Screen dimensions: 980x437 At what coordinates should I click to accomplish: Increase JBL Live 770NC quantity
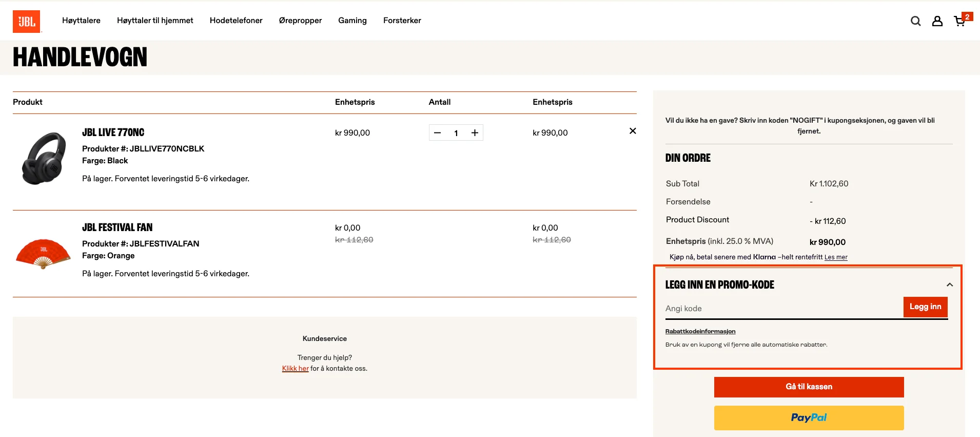click(475, 133)
